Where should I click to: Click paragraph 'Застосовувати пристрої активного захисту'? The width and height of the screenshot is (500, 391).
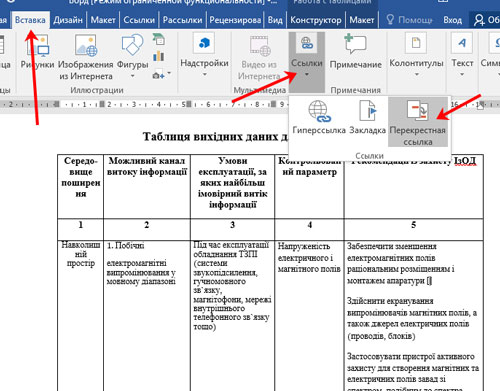tap(413, 373)
